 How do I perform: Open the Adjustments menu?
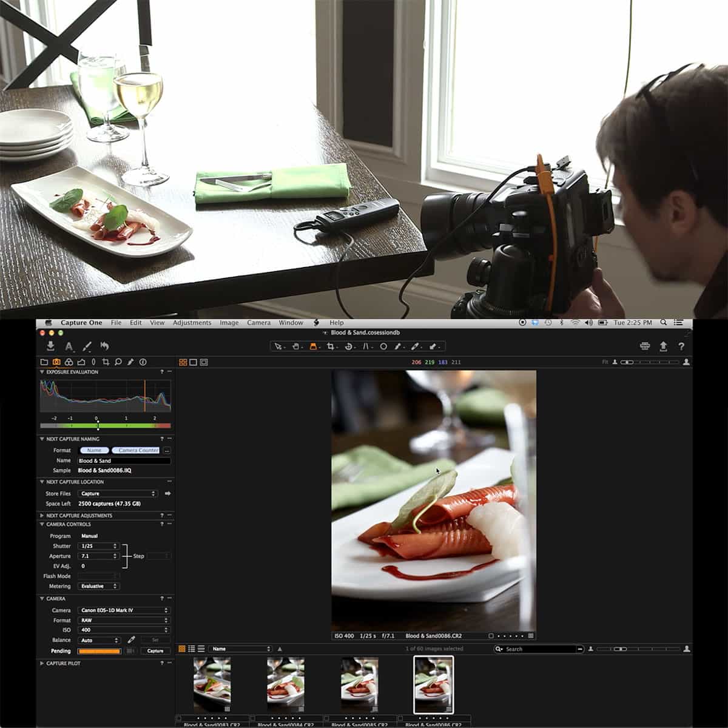(x=192, y=322)
